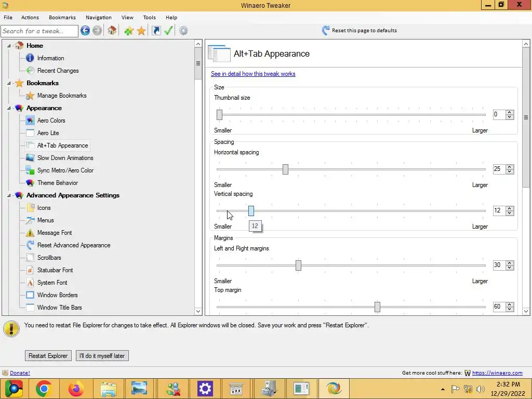Increase Vertical spacing with up spinner arrow
The height and width of the screenshot is (399, 532).
coord(509,208)
